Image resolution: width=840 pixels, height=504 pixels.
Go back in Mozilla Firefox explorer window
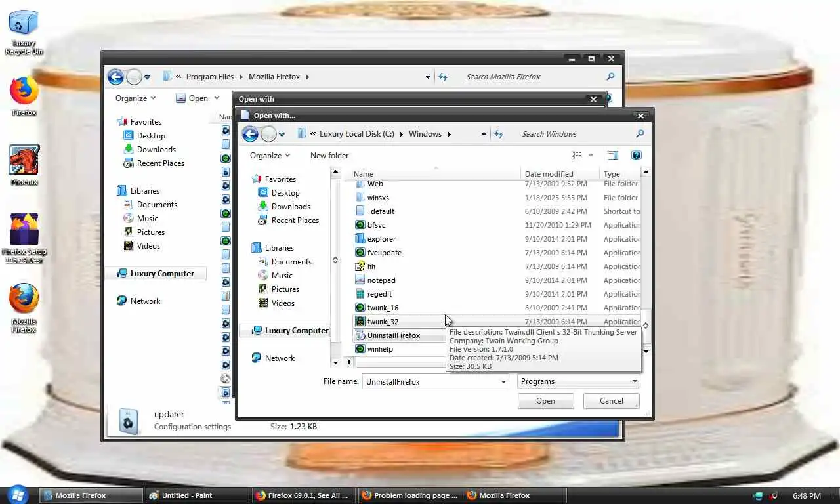tap(115, 77)
